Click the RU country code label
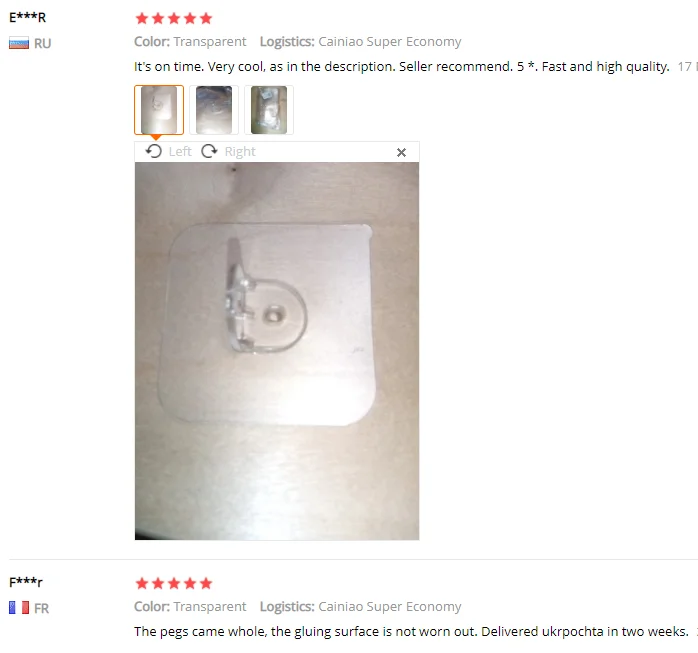This screenshot has width=698, height=653. pyautogui.click(x=43, y=44)
